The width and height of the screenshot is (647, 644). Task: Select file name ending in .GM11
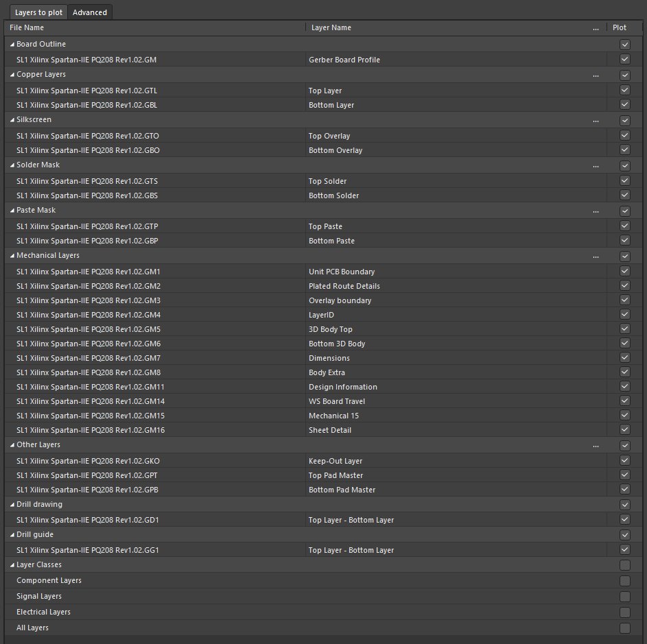(91, 387)
